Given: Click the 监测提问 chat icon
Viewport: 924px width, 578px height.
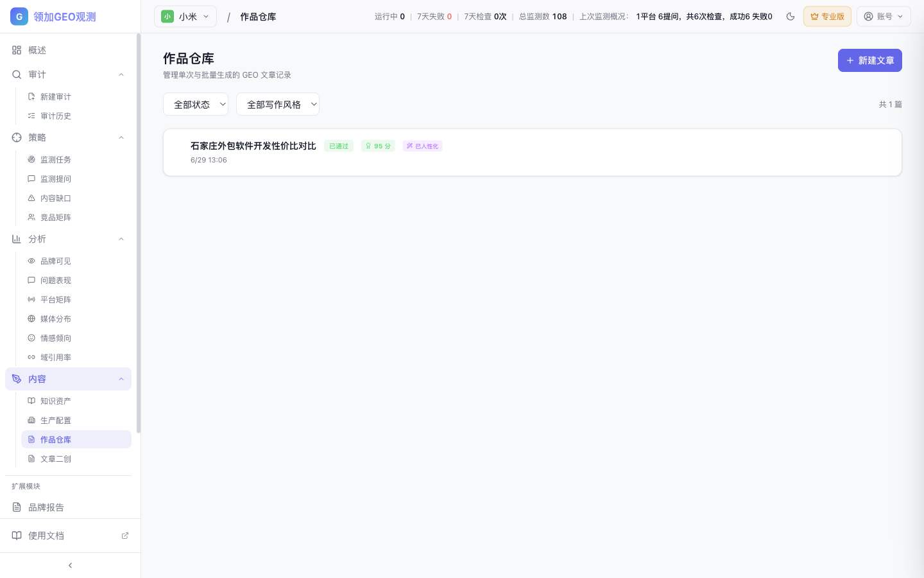Looking at the screenshot, I should click(31, 179).
